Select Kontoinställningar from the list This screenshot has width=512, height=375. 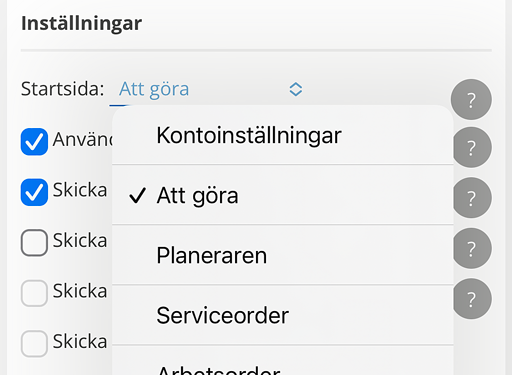point(283,135)
